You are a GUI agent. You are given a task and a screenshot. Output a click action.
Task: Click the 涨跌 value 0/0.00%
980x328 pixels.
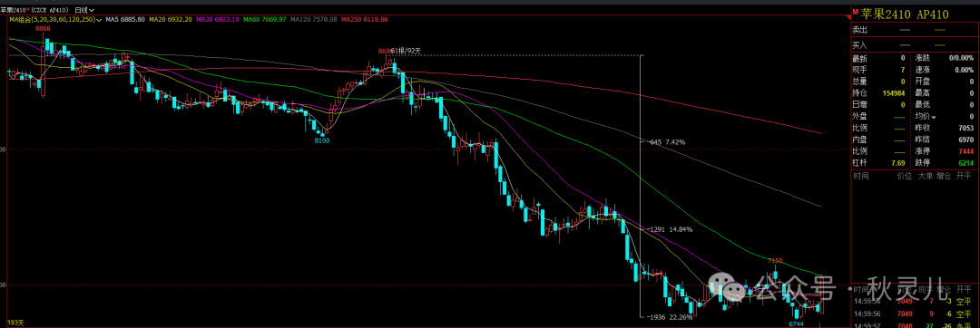961,57
